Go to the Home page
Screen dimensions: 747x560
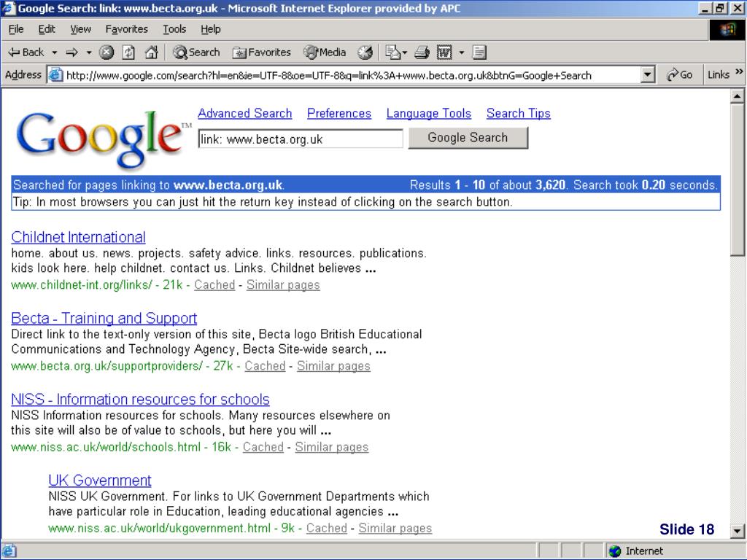pos(151,52)
